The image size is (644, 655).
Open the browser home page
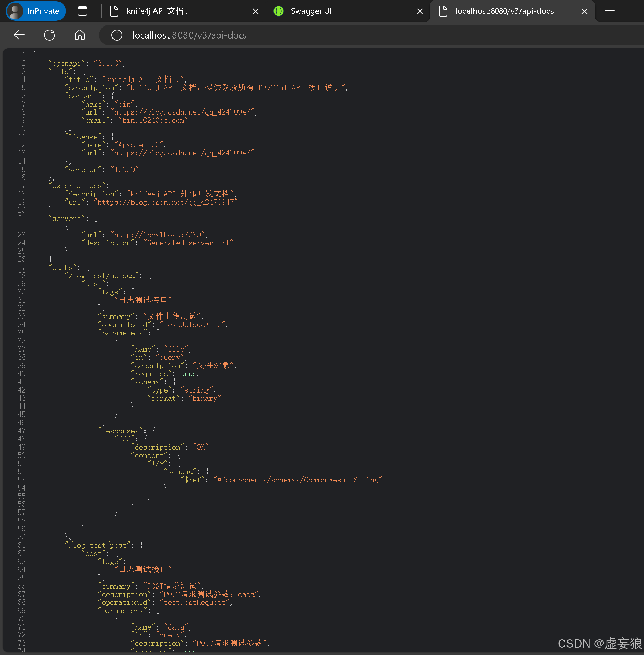pos(79,35)
